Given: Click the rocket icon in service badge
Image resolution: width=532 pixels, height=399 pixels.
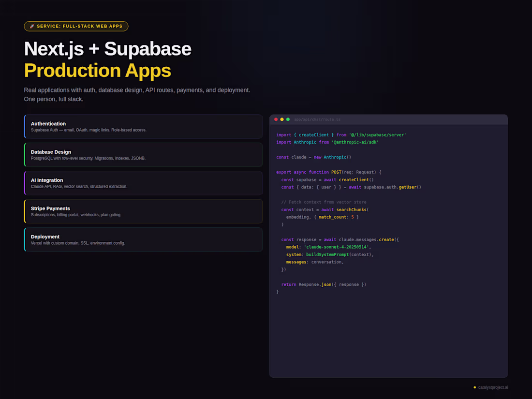Looking at the screenshot, I should 32,26.
